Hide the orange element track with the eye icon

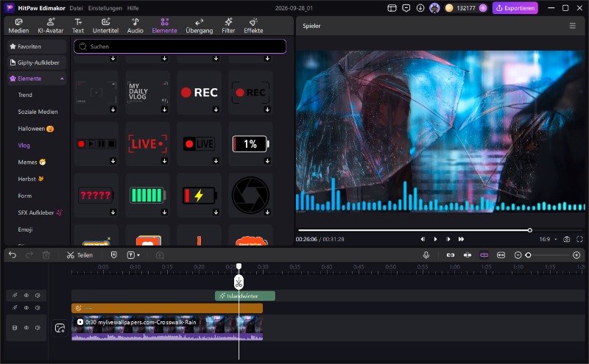point(27,307)
